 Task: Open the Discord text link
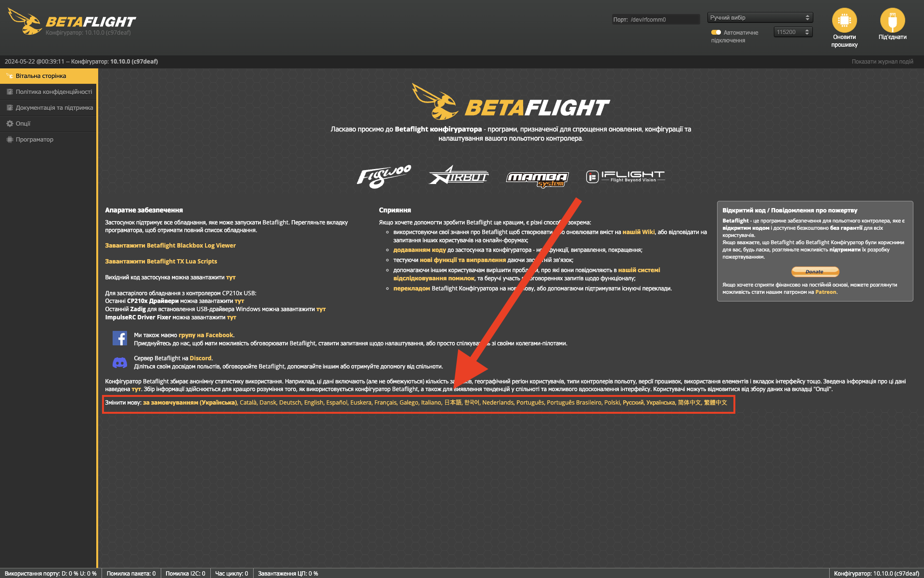[200, 358]
